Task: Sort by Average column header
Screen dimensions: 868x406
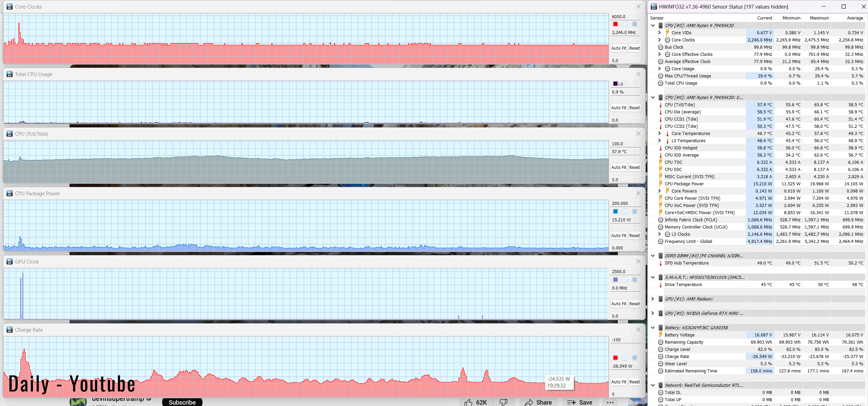Action: click(848, 18)
